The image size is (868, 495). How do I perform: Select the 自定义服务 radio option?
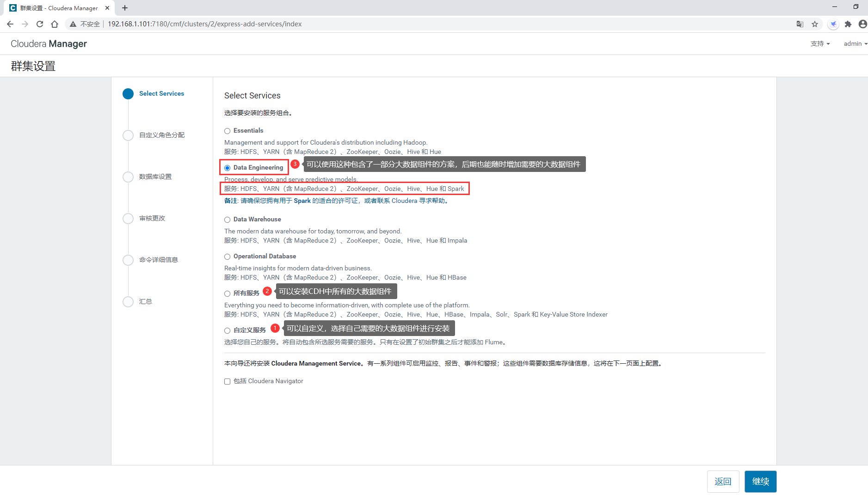click(227, 330)
